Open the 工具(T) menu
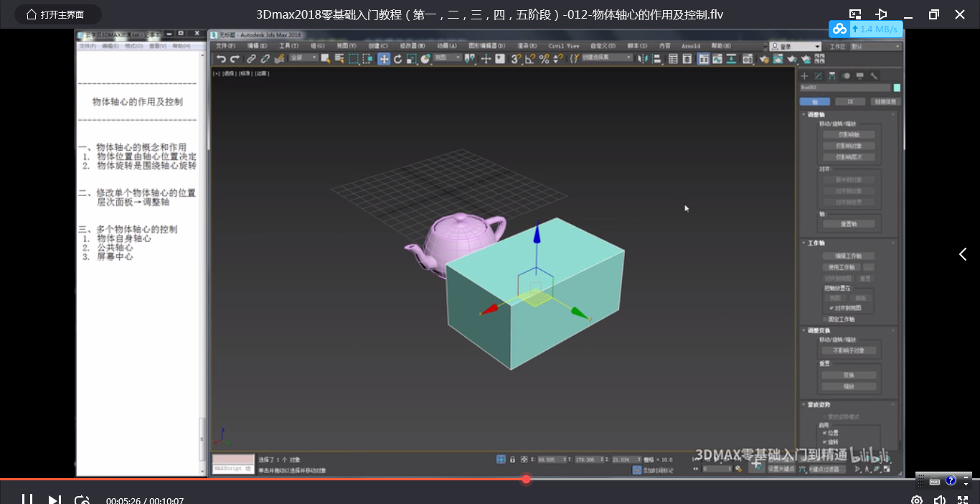The width and height of the screenshot is (980, 504). (x=288, y=46)
